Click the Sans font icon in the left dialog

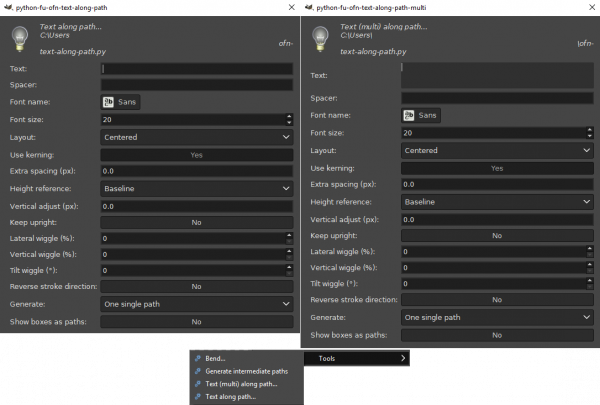click(x=108, y=102)
